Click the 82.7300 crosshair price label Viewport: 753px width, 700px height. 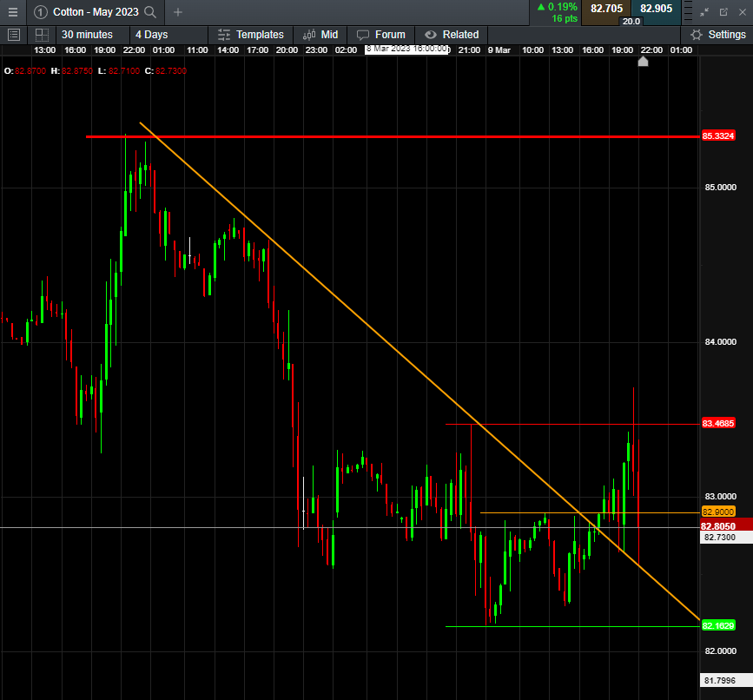(725, 538)
